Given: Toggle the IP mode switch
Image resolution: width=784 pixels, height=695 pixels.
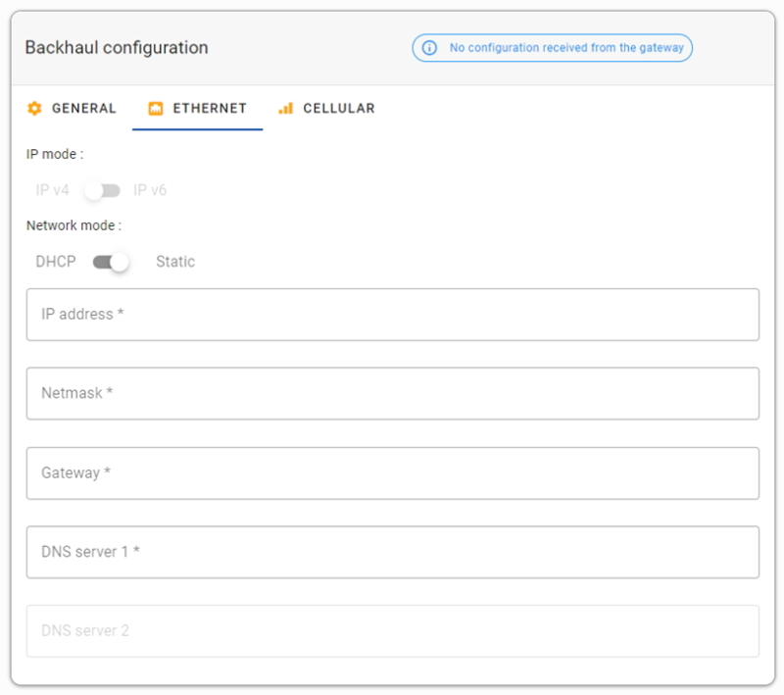Looking at the screenshot, I should (x=102, y=190).
